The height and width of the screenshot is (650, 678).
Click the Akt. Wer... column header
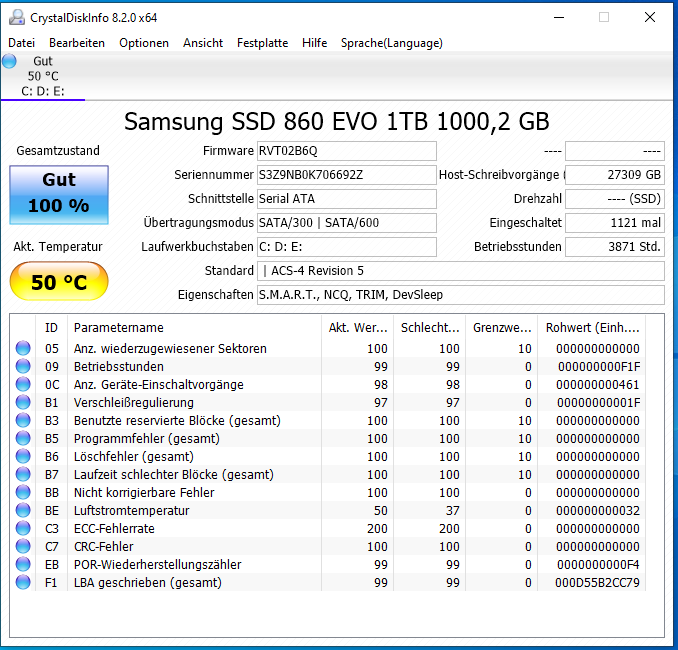(358, 328)
